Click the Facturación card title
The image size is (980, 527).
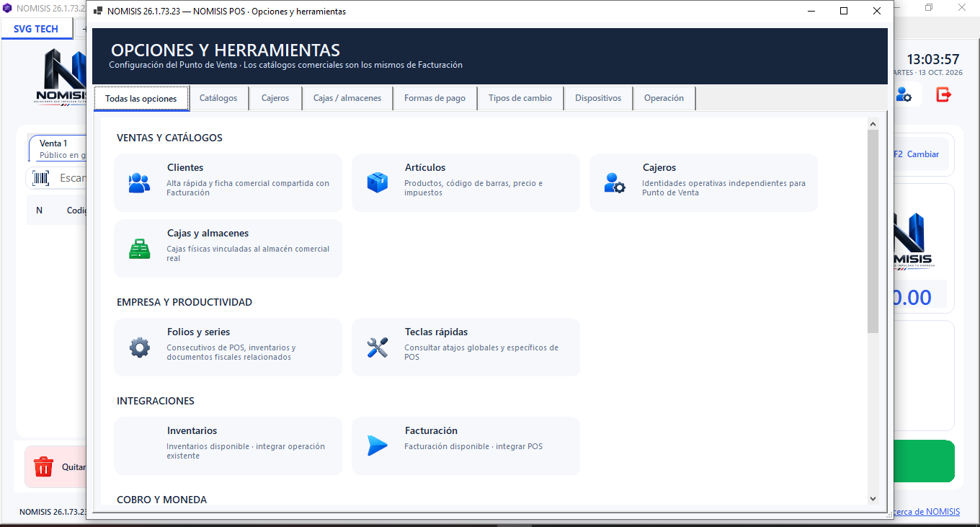click(431, 430)
